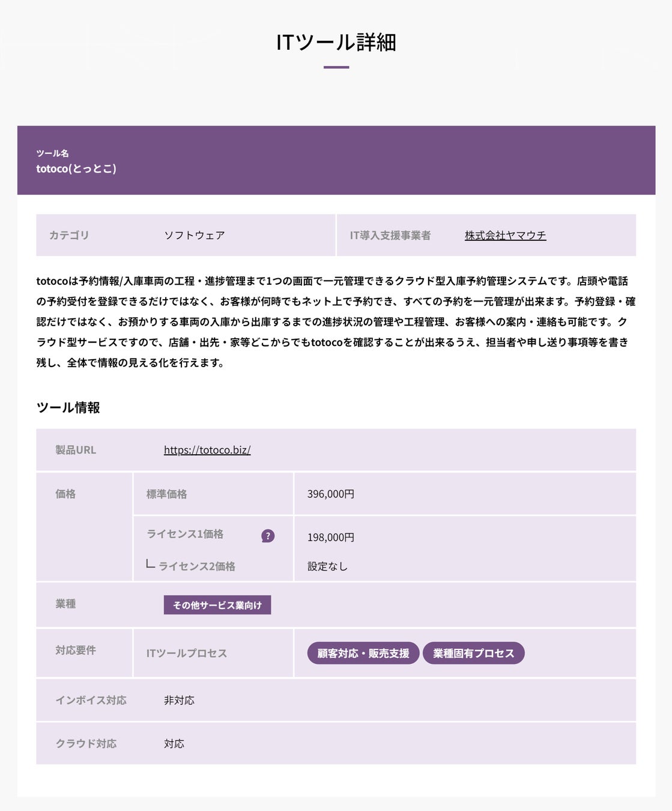
Task: Click the ITツール詳細 page heading
Action: 336,43
